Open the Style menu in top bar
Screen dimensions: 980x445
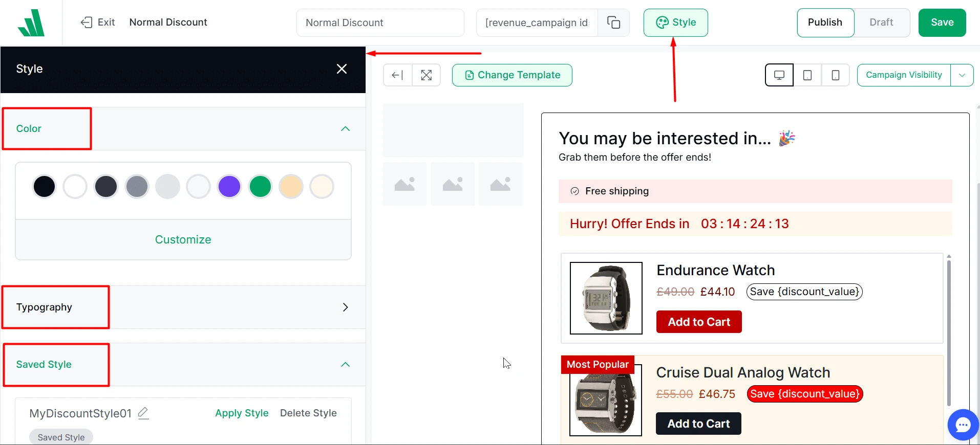pyautogui.click(x=675, y=23)
